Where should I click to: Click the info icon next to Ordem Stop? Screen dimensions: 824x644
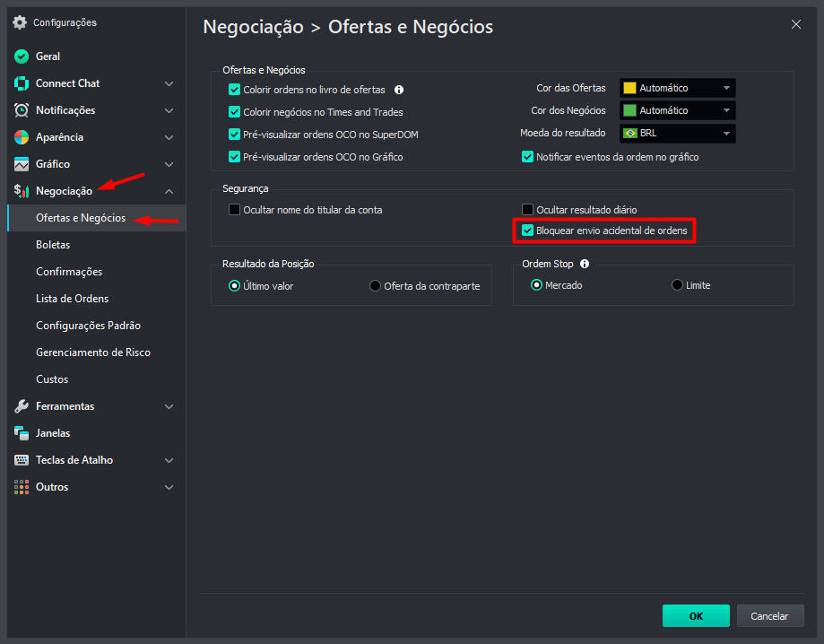click(x=584, y=264)
